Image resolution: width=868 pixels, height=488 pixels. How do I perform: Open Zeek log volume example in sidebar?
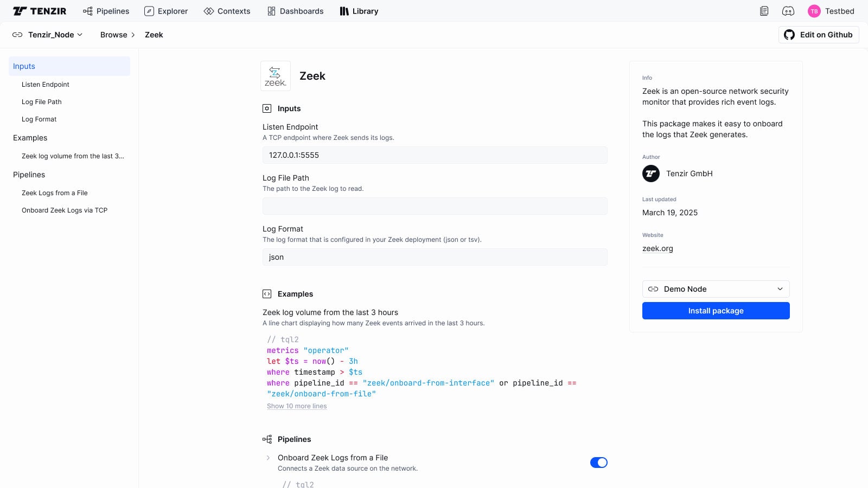pos(73,156)
